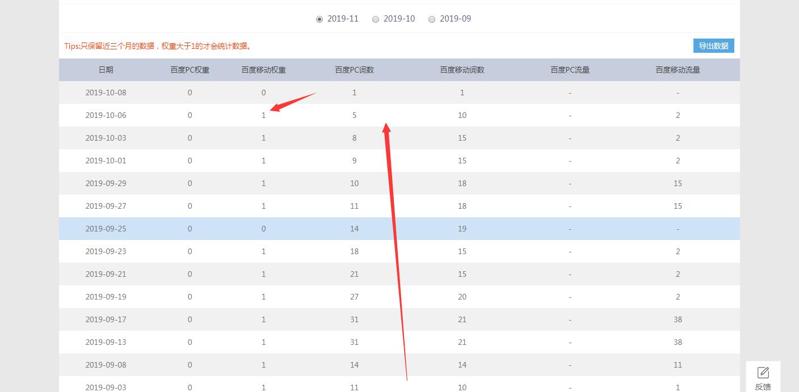The image size is (799, 392).
Task: Click the 百度移动流量 value 15 in the 2019-09-29 row
Action: 678,184
